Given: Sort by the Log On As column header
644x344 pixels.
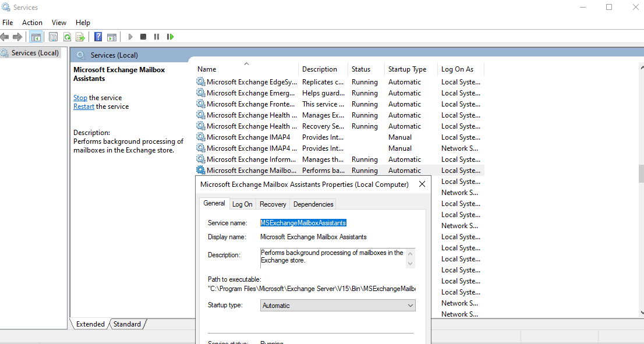Looking at the screenshot, I should (461, 69).
